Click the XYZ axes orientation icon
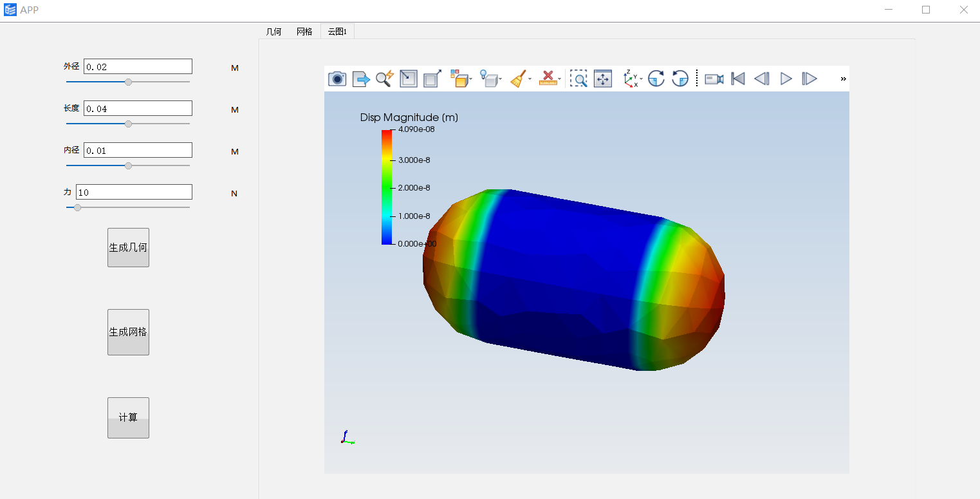Screen dimensions: 980x499 631,79
